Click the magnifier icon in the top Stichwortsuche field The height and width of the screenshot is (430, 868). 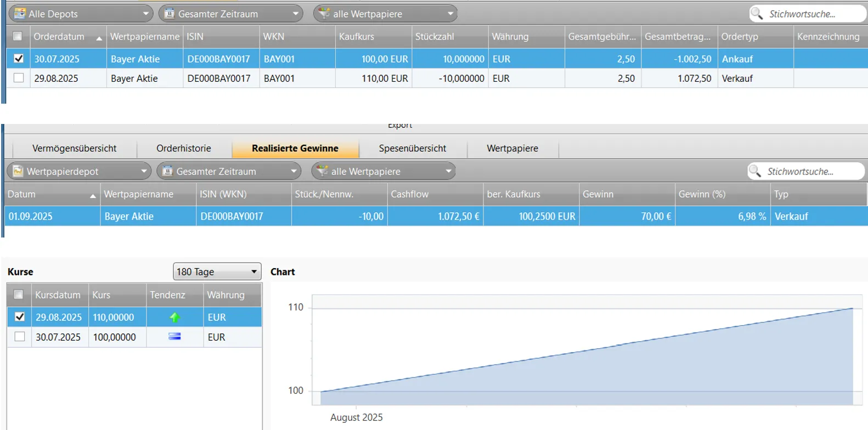coord(757,14)
